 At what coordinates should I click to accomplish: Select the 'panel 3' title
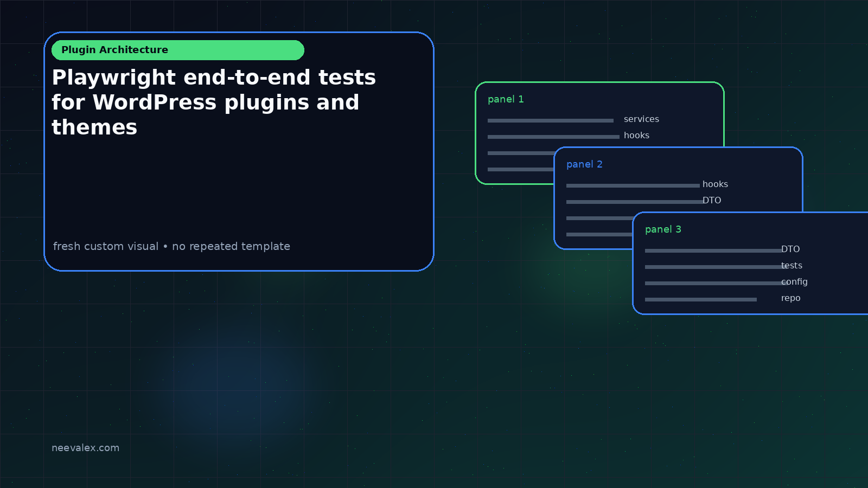663,229
